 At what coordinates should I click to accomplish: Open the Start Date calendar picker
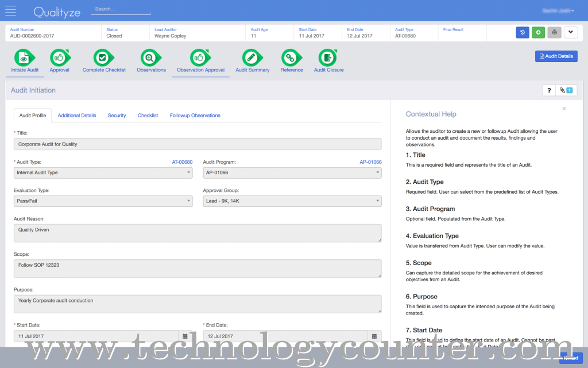[x=185, y=336]
